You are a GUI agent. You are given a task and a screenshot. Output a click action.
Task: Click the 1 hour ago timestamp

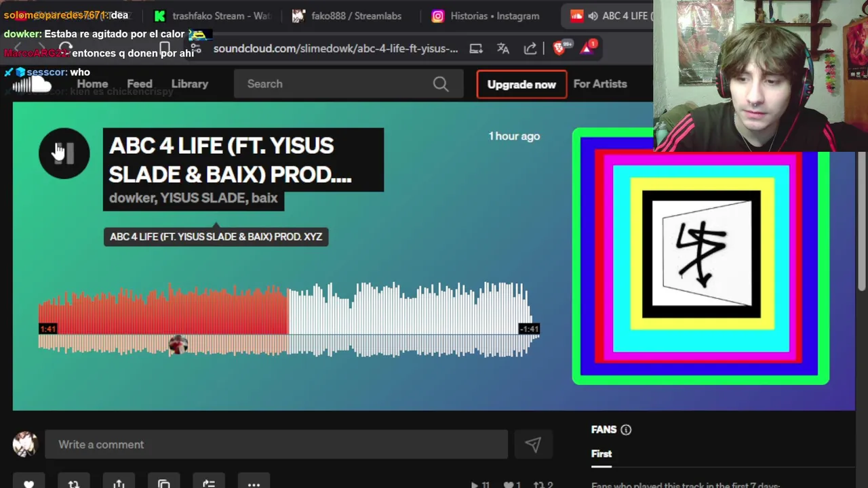(x=514, y=136)
